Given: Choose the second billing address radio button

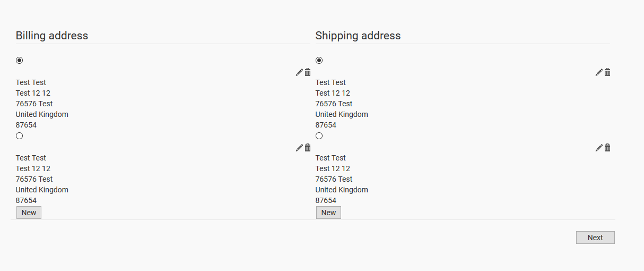Looking at the screenshot, I should (x=20, y=136).
